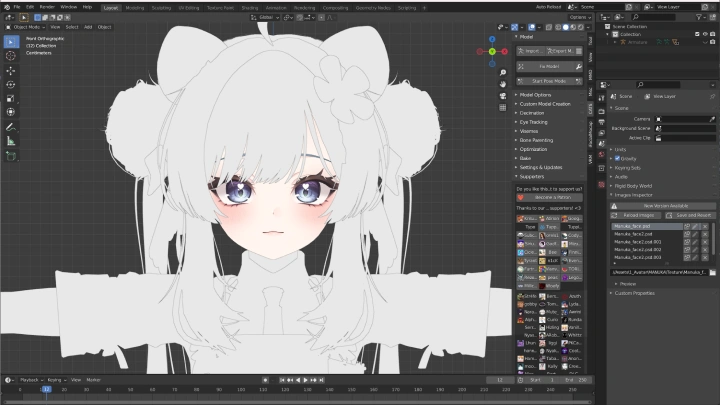Switch to the Shading workspace tab
Image resolution: width=720 pixels, height=405 pixels.
pos(249,8)
